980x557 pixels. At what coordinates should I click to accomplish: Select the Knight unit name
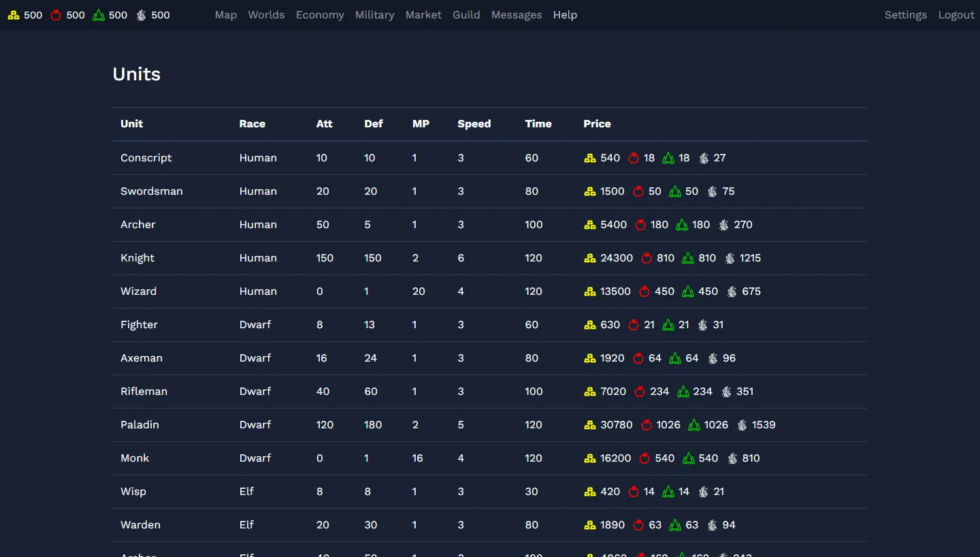[137, 258]
